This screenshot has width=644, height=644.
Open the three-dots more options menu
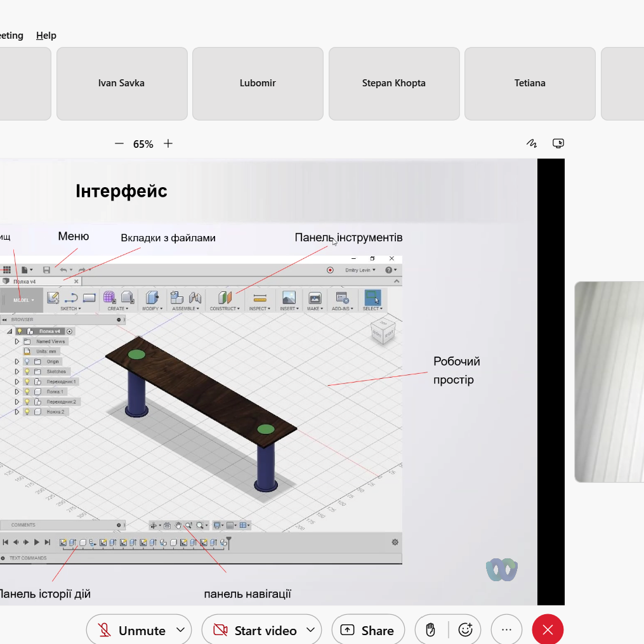click(x=506, y=630)
